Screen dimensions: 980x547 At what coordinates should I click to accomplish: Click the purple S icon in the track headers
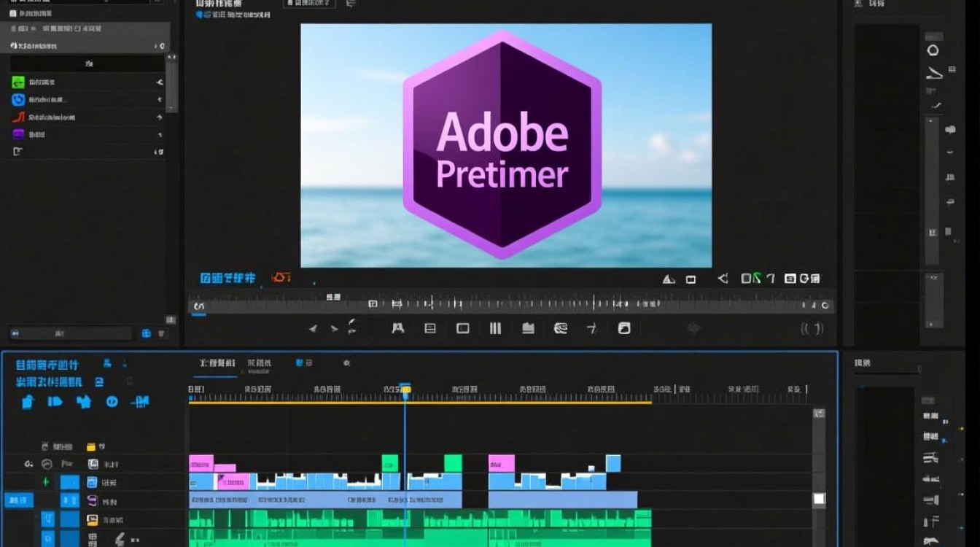coord(93,501)
